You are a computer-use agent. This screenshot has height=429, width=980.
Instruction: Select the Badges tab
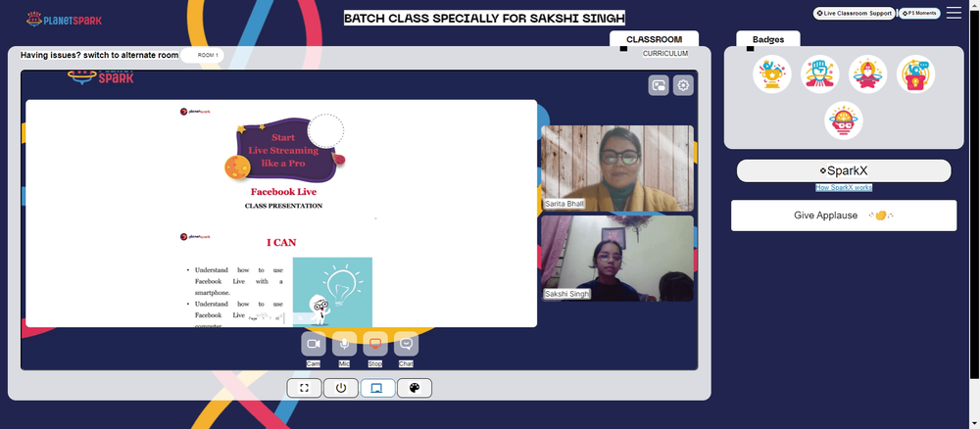pos(768,39)
